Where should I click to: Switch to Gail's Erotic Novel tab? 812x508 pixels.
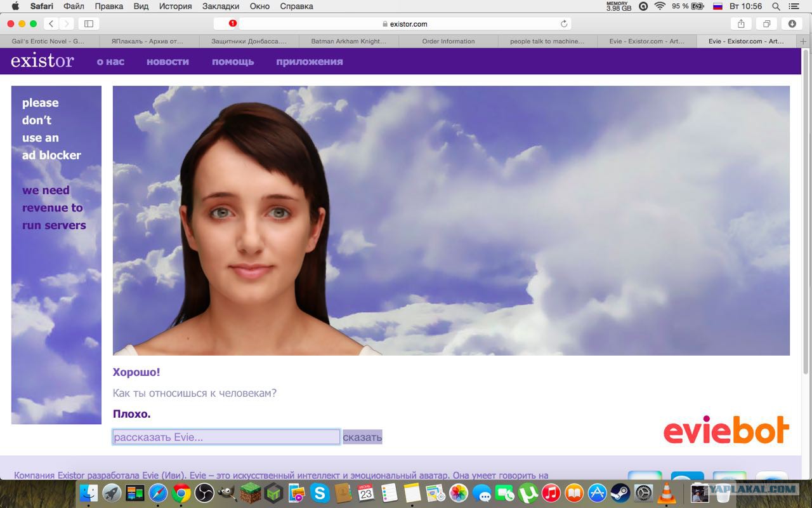pyautogui.click(x=49, y=41)
